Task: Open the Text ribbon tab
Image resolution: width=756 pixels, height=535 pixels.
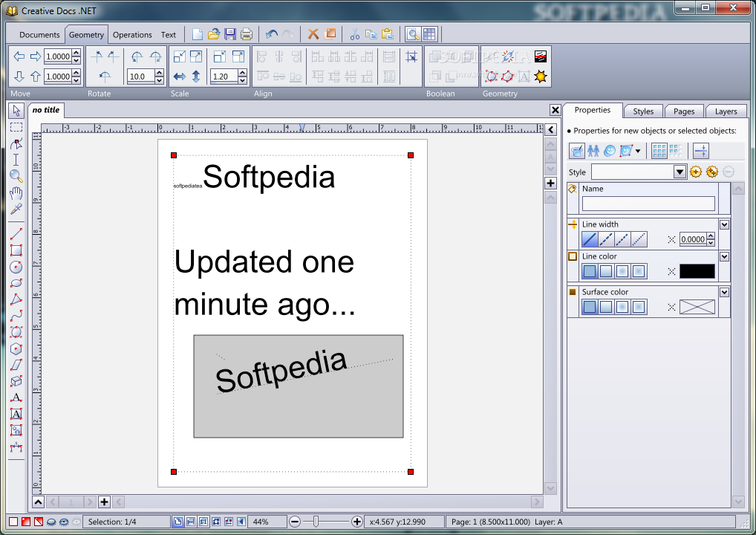Action: pos(169,35)
